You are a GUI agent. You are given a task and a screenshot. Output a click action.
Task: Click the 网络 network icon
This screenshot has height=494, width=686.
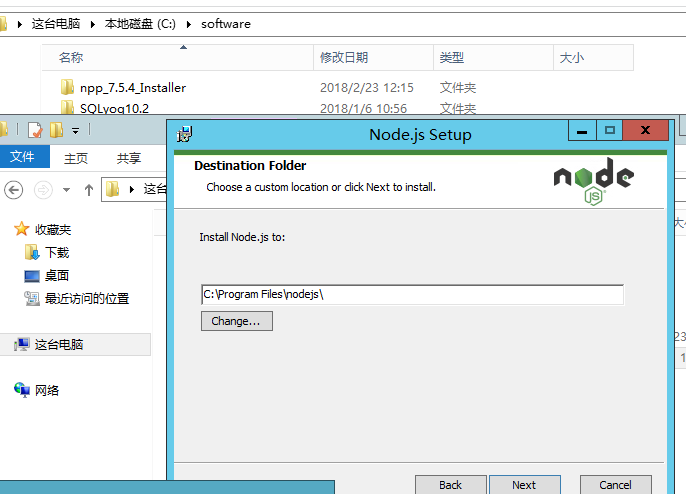[x=21, y=389]
